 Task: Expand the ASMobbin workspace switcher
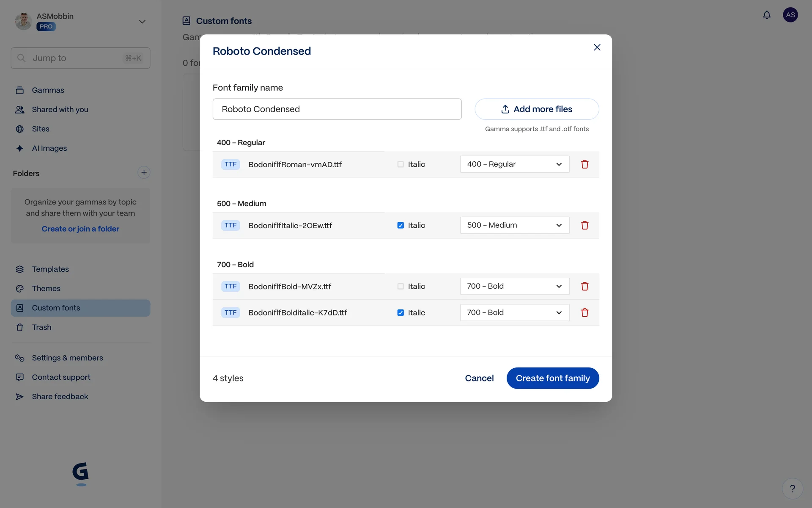click(142, 22)
